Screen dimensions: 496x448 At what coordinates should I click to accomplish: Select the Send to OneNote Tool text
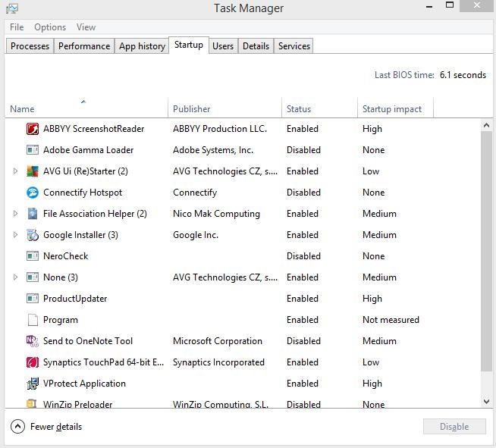pos(88,341)
